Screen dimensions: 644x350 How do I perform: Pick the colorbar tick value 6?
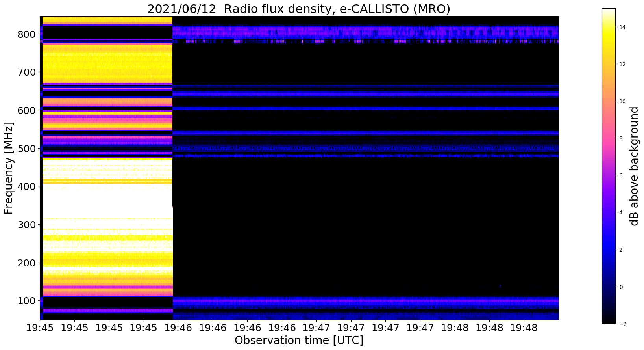[x=621, y=175]
